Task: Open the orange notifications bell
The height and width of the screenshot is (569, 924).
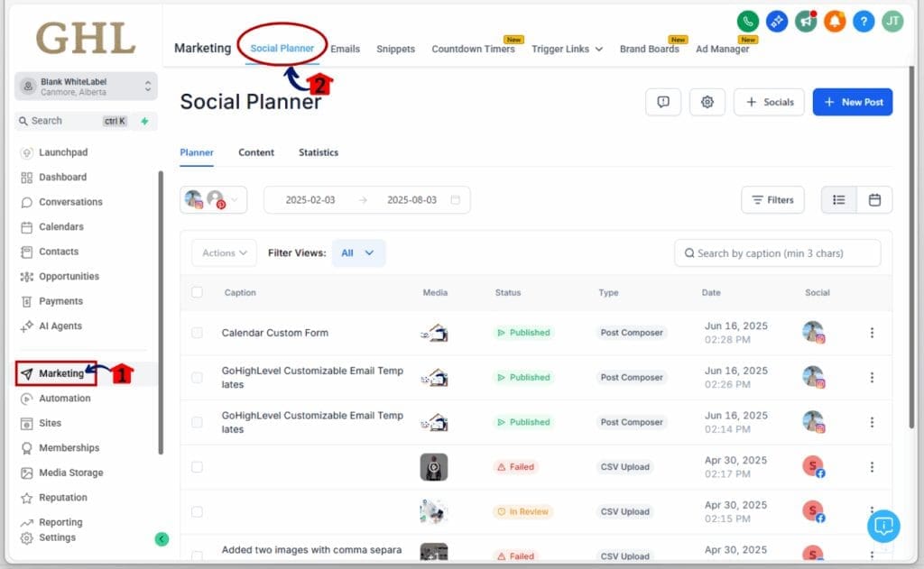Action: 835,22
